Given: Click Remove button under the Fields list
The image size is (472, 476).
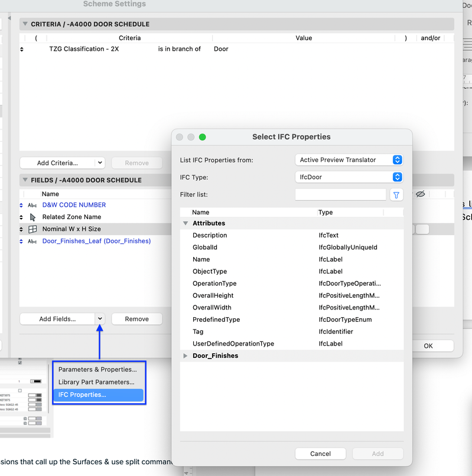Looking at the screenshot, I should (x=136, y=319).
